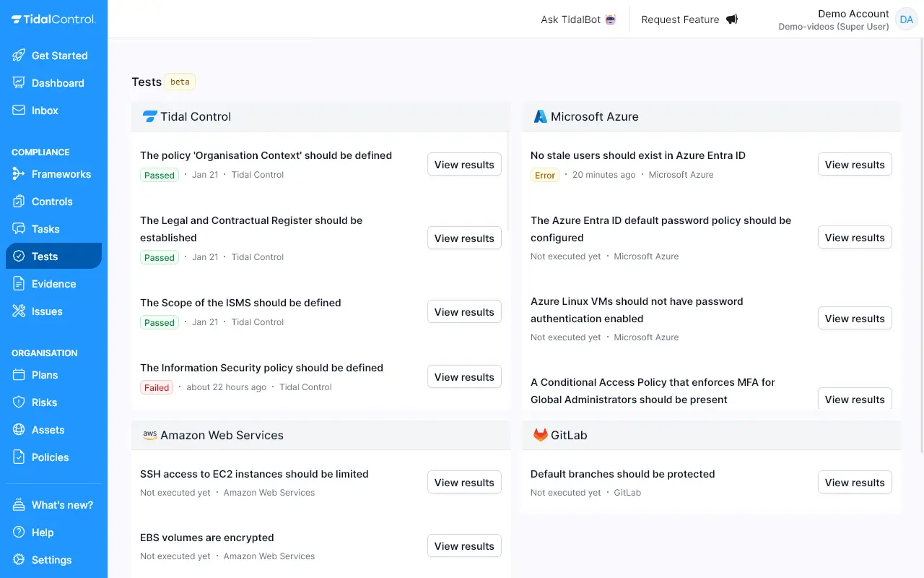
Task: Click the Tidal Control panel scrollbar
Action: [507, 181]
